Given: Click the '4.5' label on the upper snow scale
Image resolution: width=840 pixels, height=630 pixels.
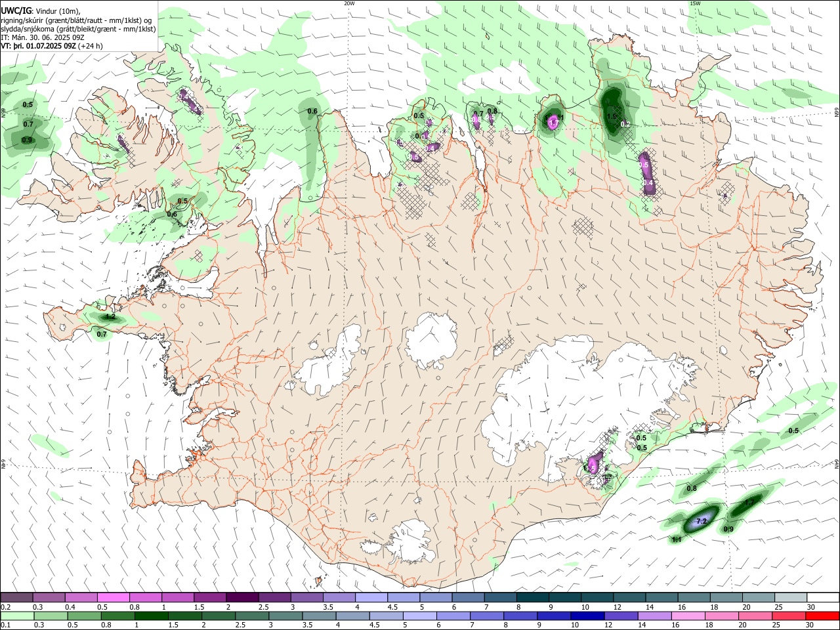Looking at the screenshot, I should [x=392, y=607].
